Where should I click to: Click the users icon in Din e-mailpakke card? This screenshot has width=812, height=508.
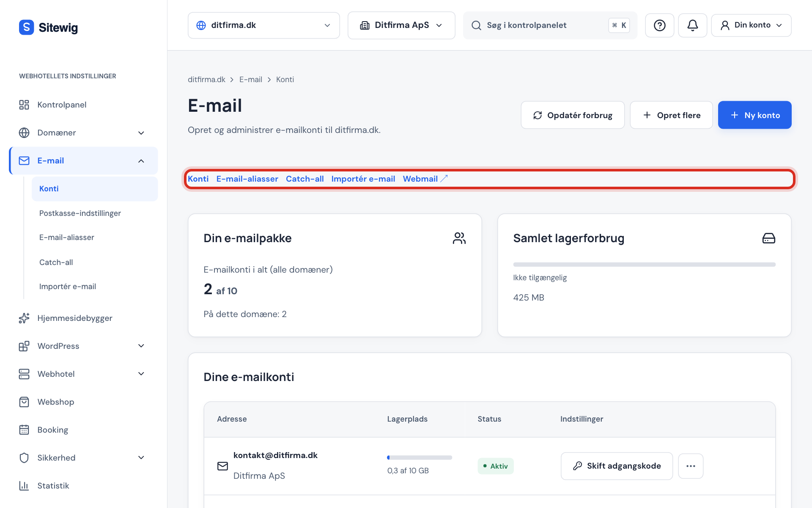(x=459, y=238)
